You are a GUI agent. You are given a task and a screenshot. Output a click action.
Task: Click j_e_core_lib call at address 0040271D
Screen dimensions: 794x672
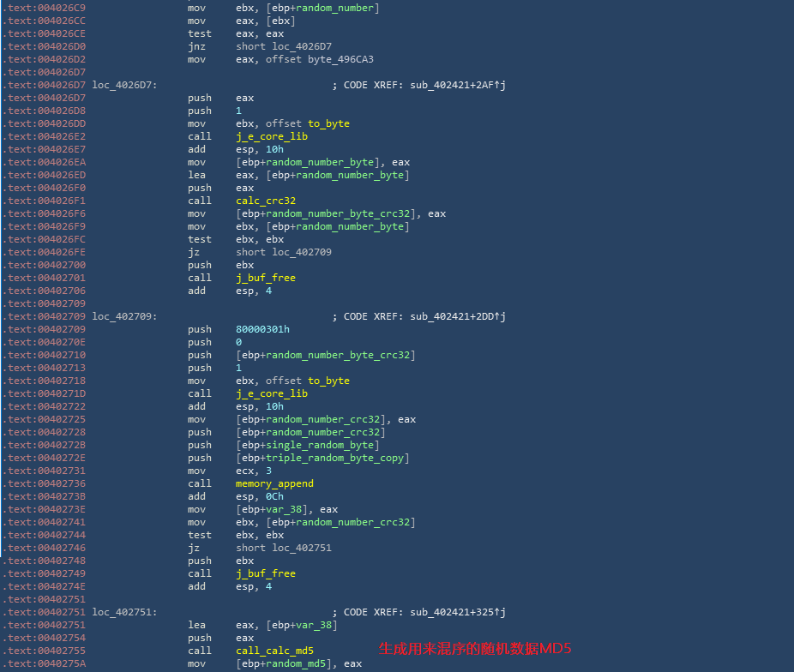[271, 393]
